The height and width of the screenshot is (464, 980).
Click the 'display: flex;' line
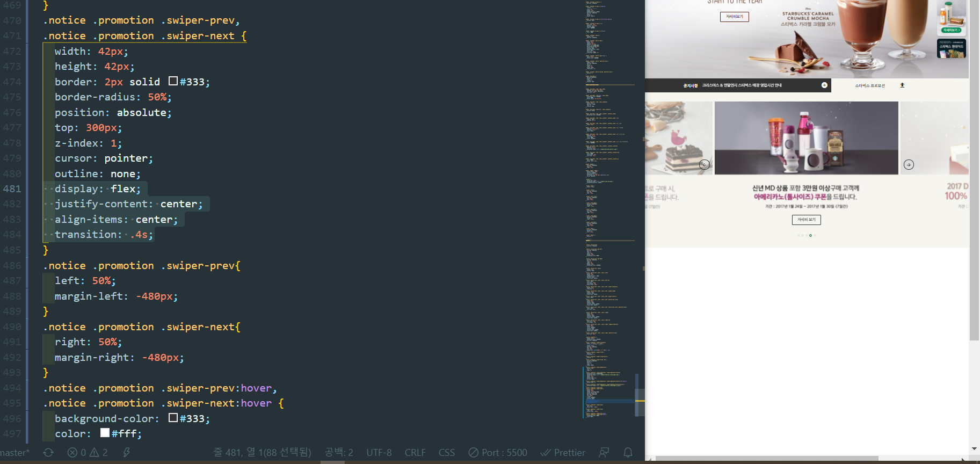(97, 189)
